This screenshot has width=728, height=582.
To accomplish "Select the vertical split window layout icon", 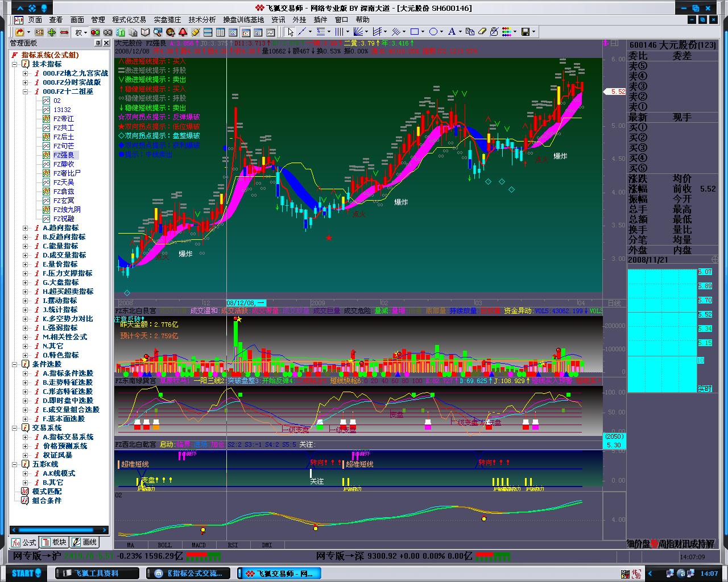I will pos(221,32).
